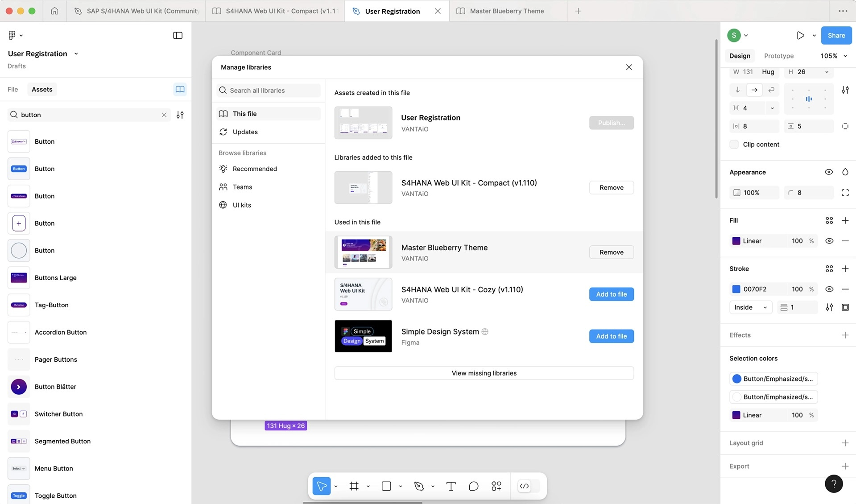Click the Present play icon
The width and height of the screenshot is (856, 504).
click(800, 35)
